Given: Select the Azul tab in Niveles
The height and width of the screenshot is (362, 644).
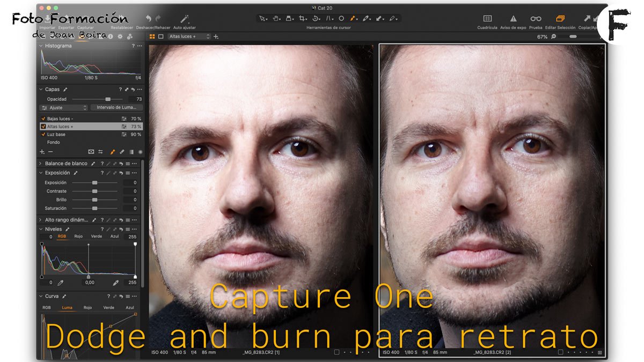Looking at the screenshot, I should coord(114,237).
